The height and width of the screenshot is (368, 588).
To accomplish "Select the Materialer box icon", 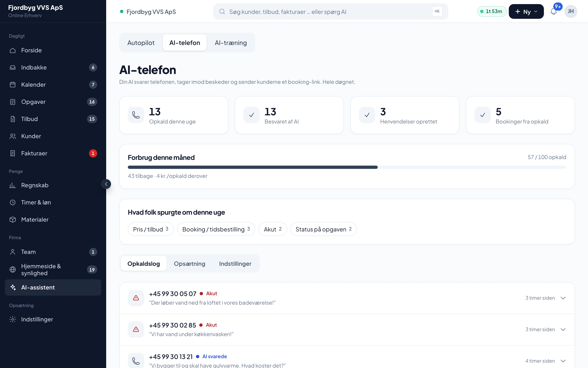I will [x=13, y=220].
